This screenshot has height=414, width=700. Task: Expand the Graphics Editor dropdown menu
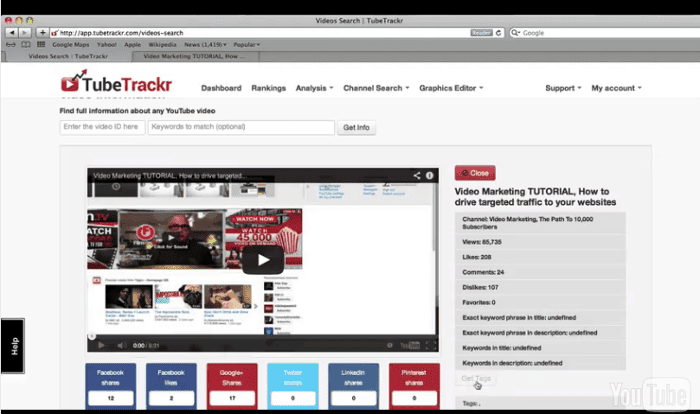point(451,88)
